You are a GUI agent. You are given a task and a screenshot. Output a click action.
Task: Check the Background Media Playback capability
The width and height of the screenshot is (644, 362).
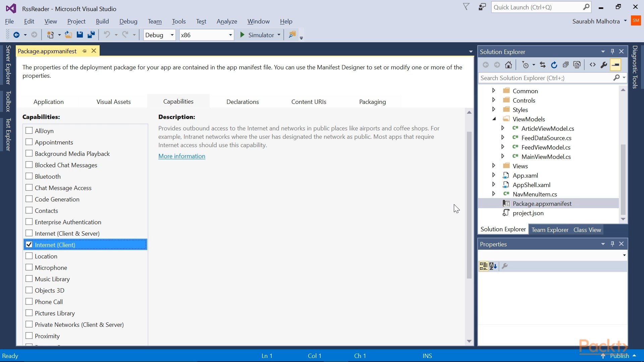click(29, 153)
